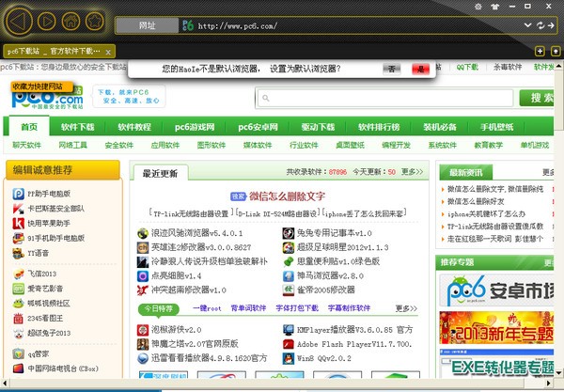The height and width of the screenshot is (392, 564).
Task: Click the icon right of new tab button
Action: coord(556,51)
